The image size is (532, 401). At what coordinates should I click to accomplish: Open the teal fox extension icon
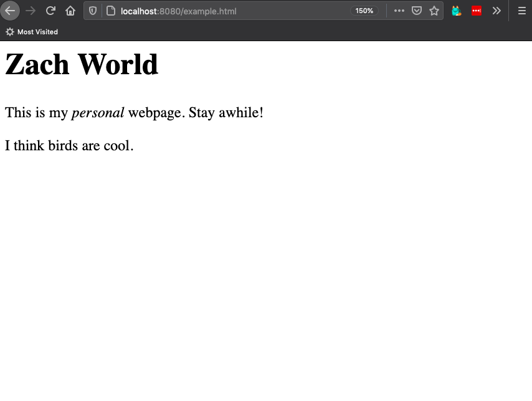pyautogui.click(x=457, y=11)
